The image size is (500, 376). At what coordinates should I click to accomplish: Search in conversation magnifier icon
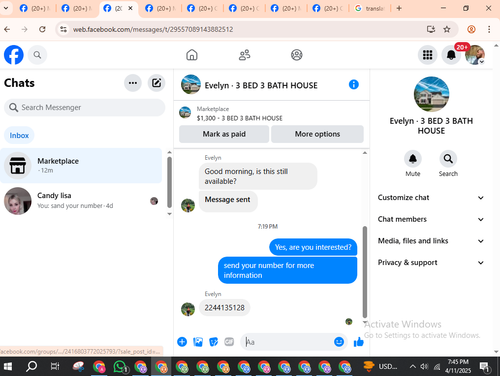tap(448, 159)
